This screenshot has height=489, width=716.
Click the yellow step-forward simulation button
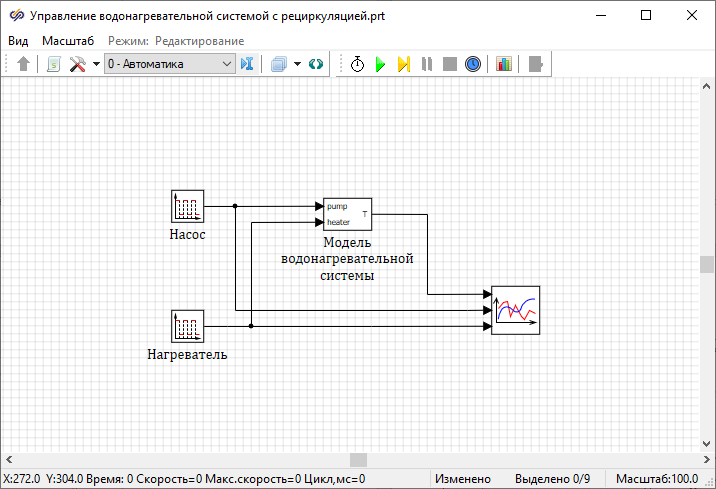(403, 64)
